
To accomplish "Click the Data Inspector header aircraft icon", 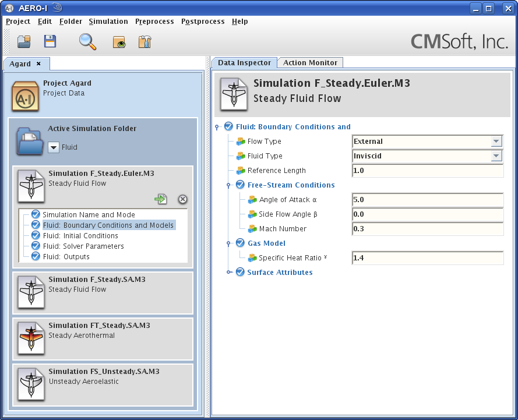I will point(234,94).
